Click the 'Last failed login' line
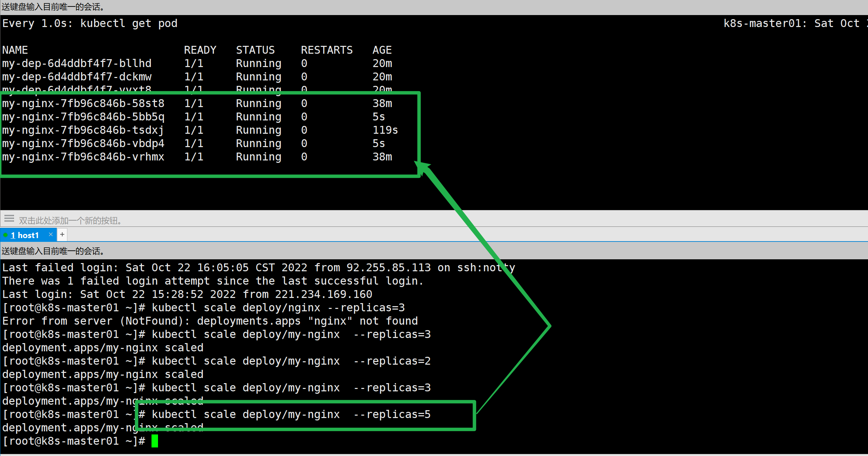The image size is (868, 456). tap(259, 268)
